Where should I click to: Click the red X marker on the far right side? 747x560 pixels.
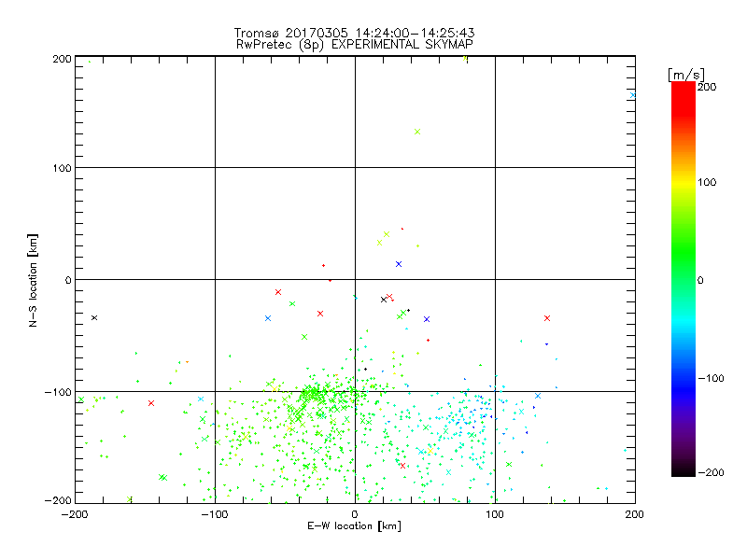point(547,318)
